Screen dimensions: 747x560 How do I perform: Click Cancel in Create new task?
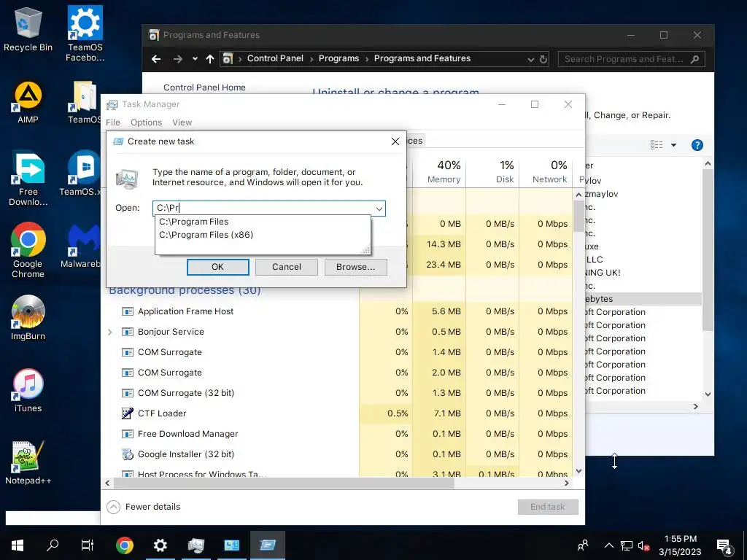(x=286, y=267)
